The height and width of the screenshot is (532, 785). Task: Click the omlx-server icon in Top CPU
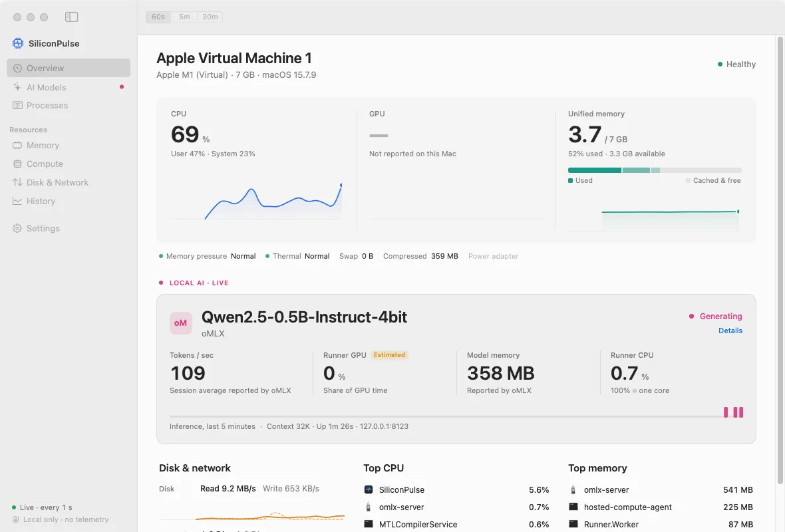point(369,507)
